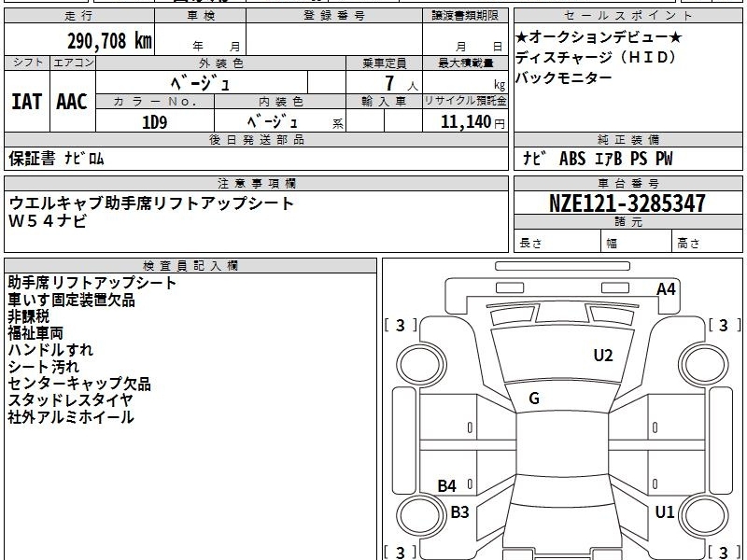The height and width of the screenshot is (560, 747).
Task: Click the B4 damage mark on diagram
Action: click(446, 485)
